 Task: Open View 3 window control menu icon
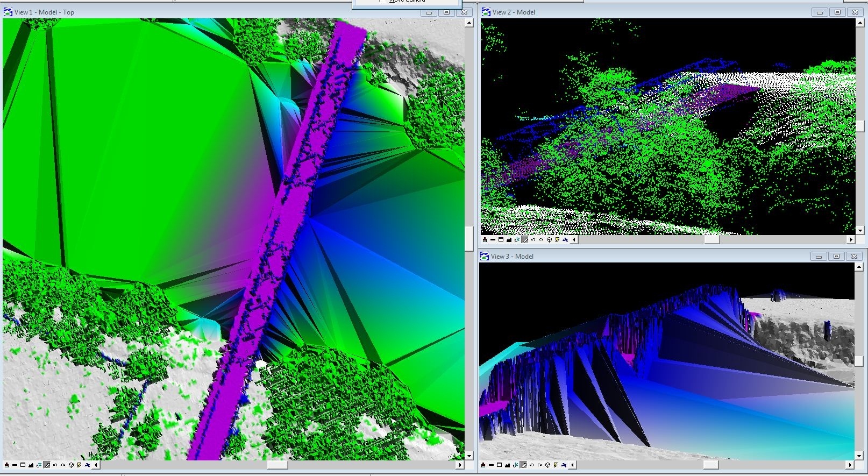(484, 256)
